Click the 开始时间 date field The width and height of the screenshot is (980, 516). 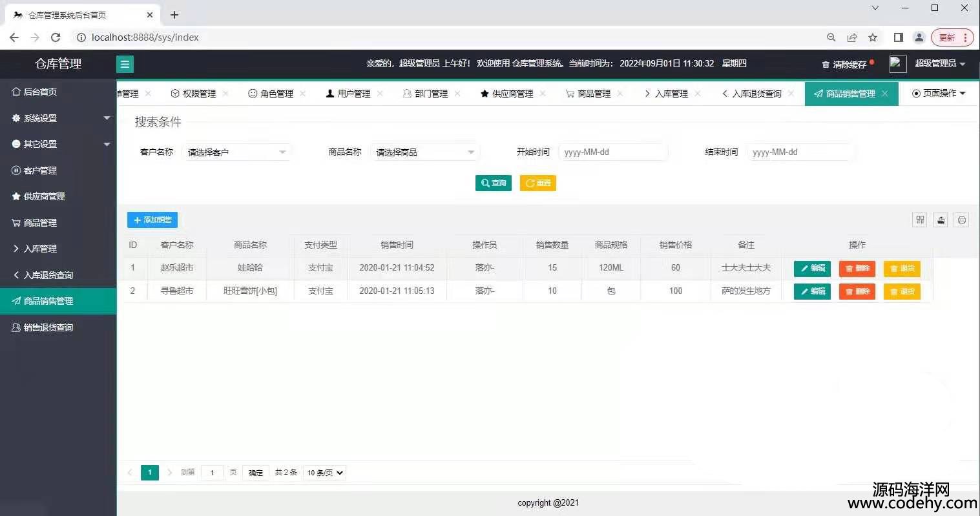click(x=613, y=152)
